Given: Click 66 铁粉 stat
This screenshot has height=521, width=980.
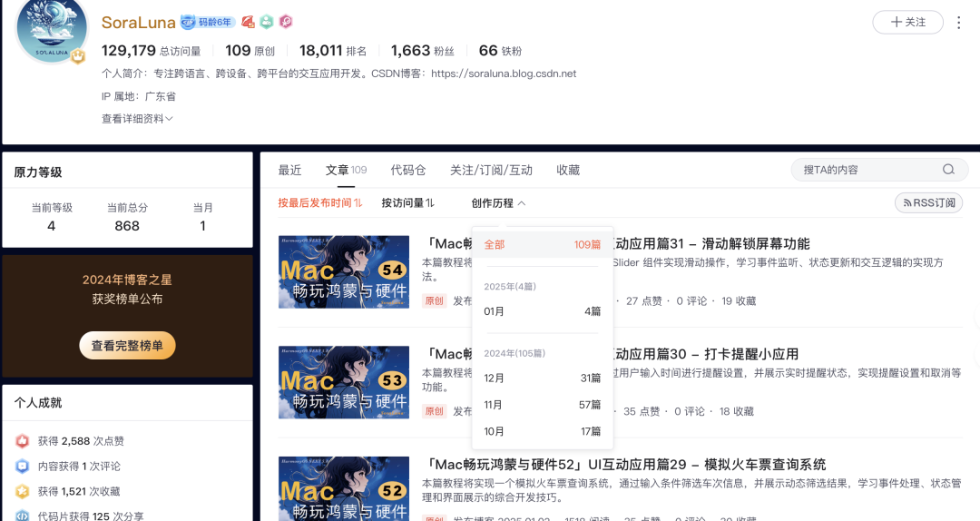Looking at the screenshot, I should point(500,51).
